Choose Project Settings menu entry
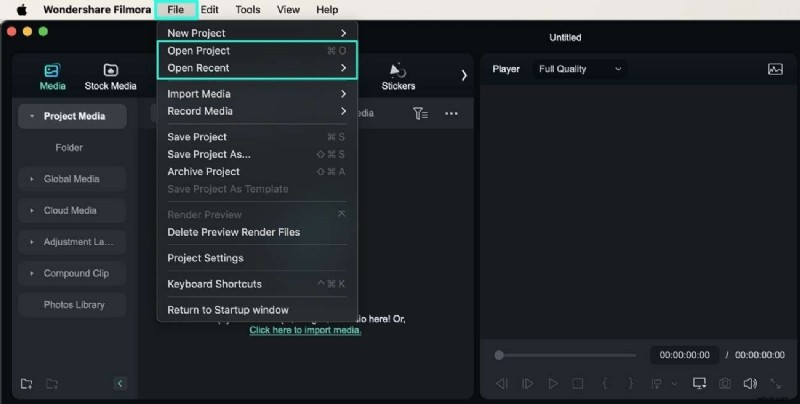The width and height of the screenshot is (800, 404). 205,258
